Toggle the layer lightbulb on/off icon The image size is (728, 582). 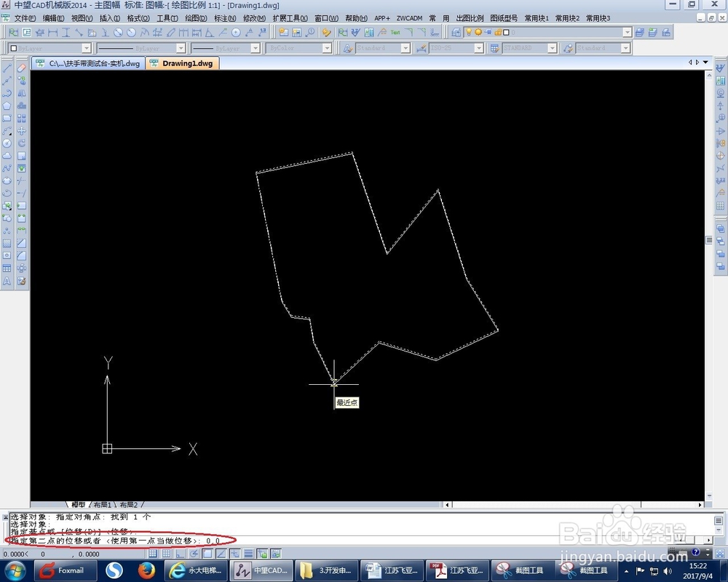coord(469,33)
